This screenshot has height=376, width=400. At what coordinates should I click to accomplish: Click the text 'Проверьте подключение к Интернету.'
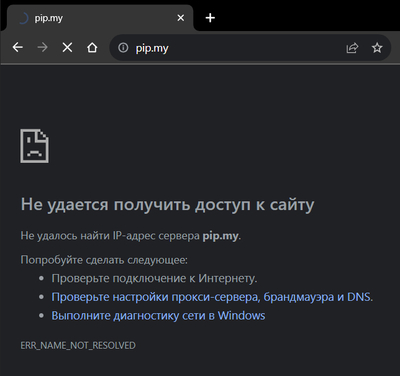(x=154, y=278)
